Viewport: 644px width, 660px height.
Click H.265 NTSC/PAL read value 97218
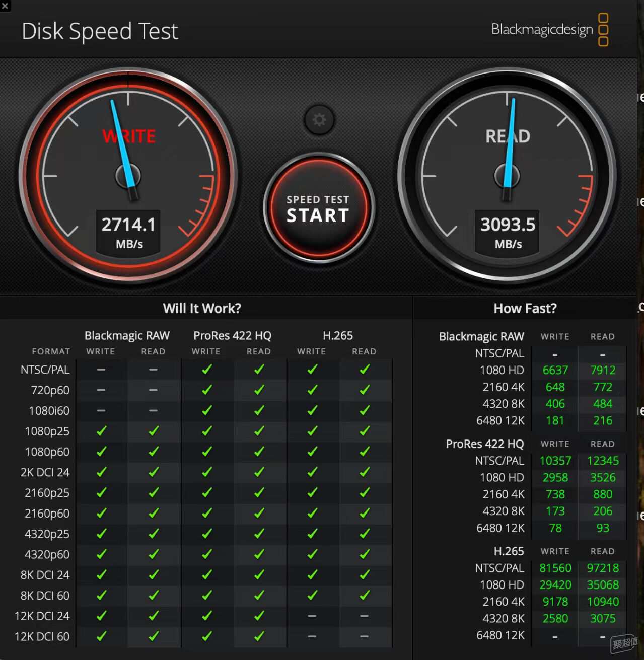coord(603,568)
